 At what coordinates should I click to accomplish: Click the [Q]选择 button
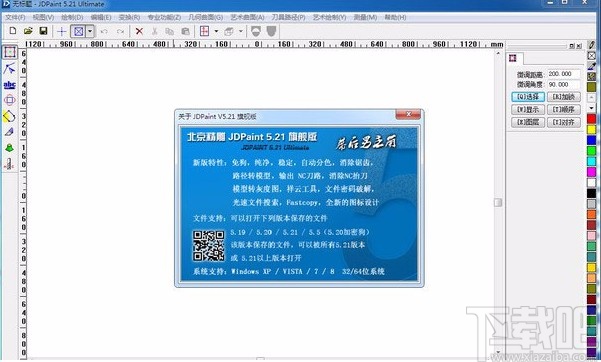[528, 97]
